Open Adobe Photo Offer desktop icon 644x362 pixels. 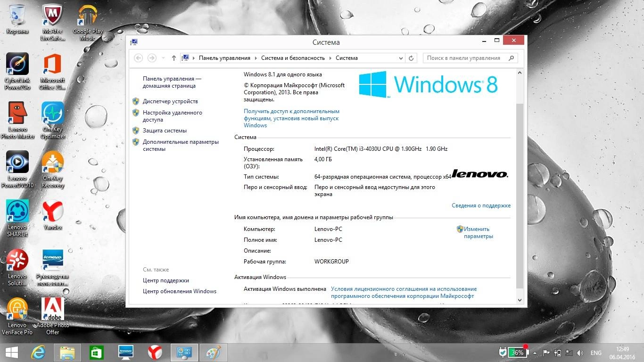pyautogui.click(x=53, y=316)
